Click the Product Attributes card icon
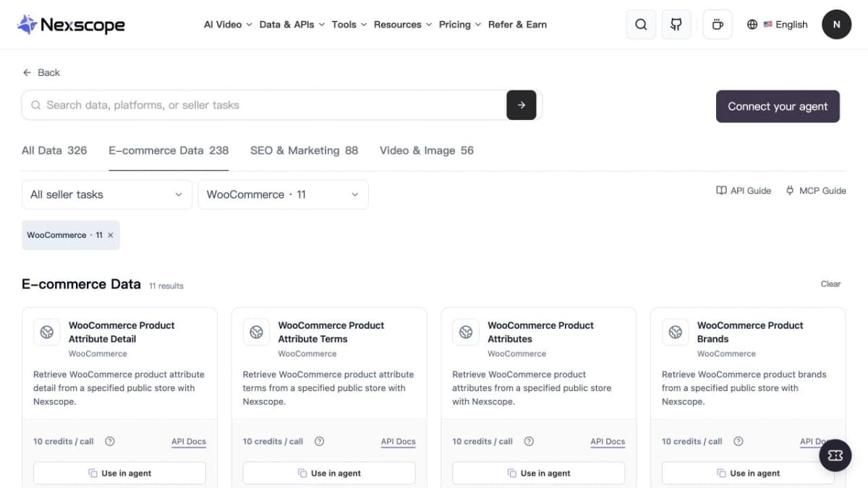 pyautogui.click(x=466, y=333)
